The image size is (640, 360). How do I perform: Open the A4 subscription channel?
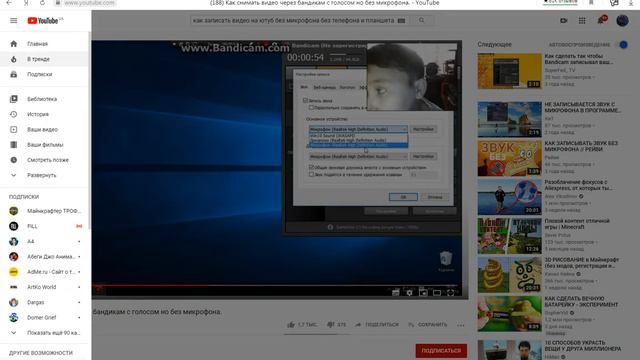(44, 241)
